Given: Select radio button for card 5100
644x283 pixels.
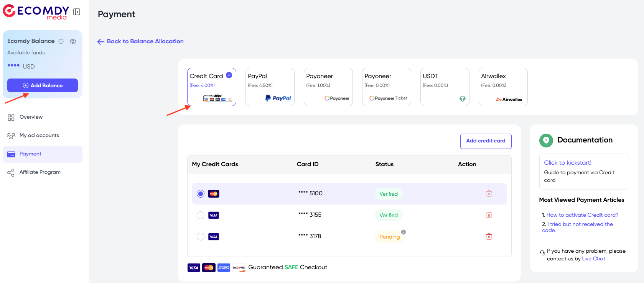Looking at the screenshot, I should (201, 194).
